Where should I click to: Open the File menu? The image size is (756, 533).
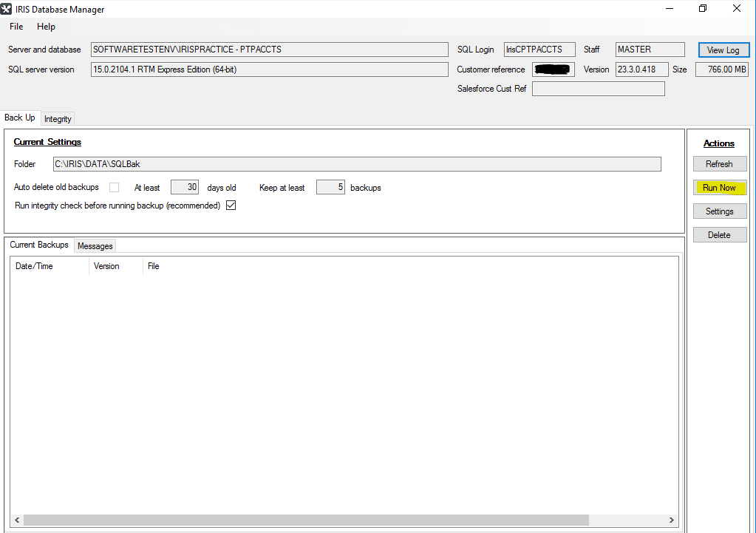16,27
